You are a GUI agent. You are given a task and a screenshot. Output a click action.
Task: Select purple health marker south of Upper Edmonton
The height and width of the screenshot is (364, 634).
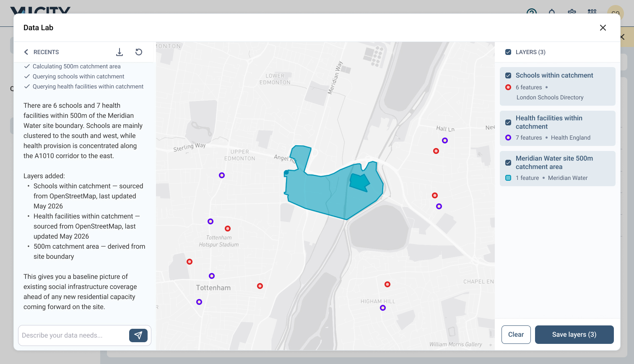coord(222,175)
